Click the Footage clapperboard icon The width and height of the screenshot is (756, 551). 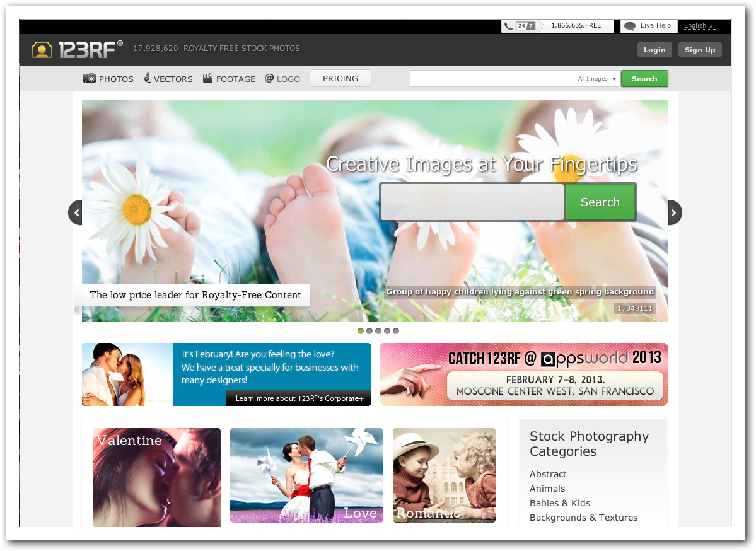pos(207,78)
